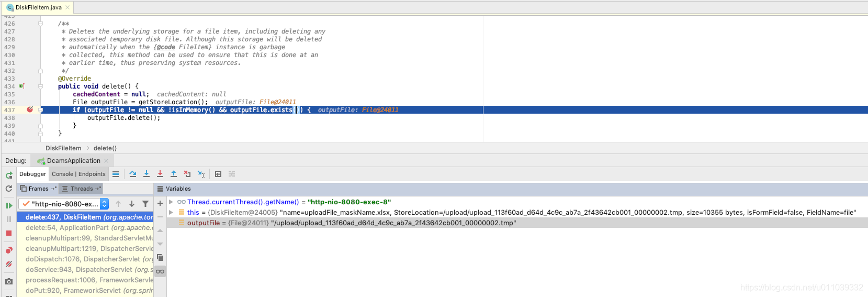The height and width of the screenshot is (297, 868).
Task: Click the Rerun DcamsApplication icon
Action: coord(9,175)
